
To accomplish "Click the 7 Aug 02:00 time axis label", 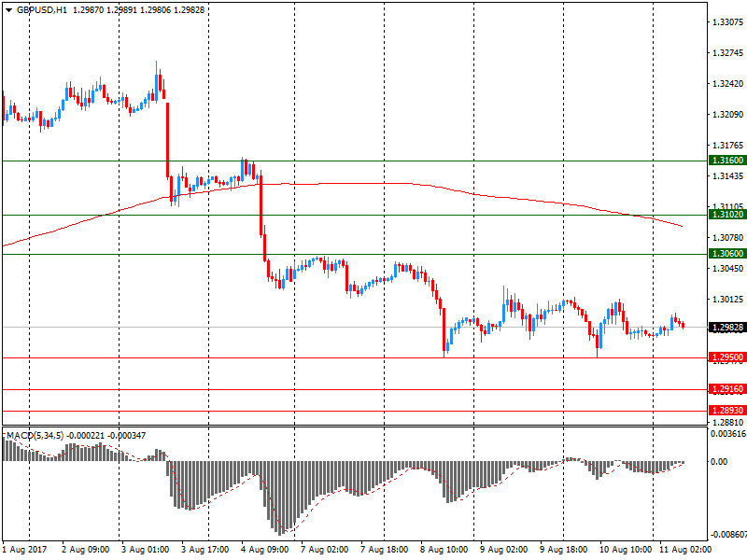I will click(x=324, y=550).
